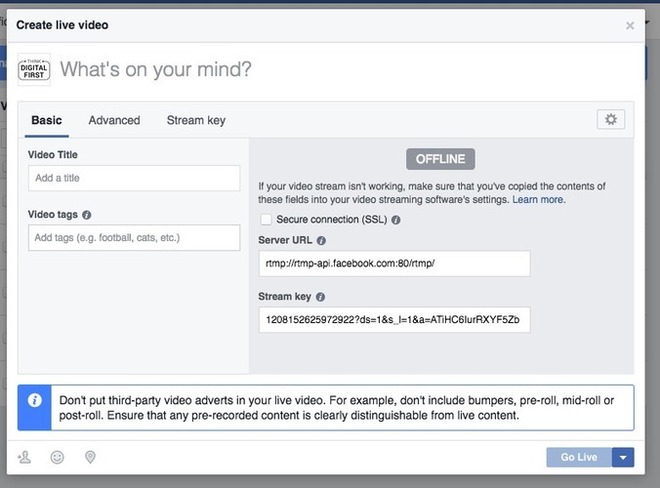The height and width of the screenshot is (488, 660).
Task: Click the info icon beside Secure connection (SSL)
Action: [x=396, y=220]
